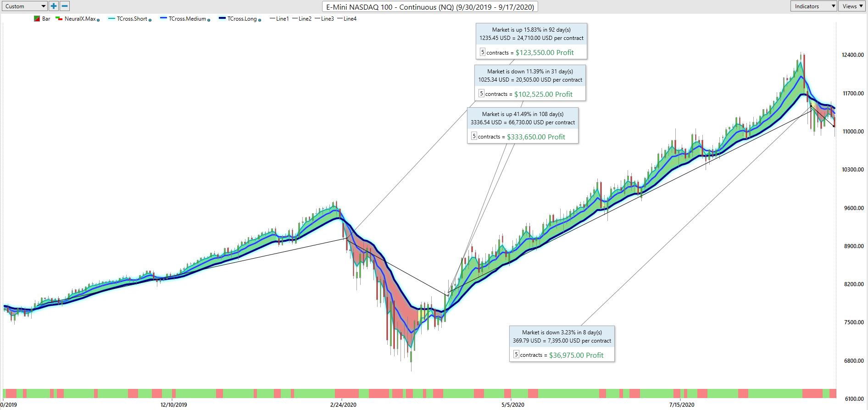Toggle the dot next to NeuralX.Max
This screenshot has height=410, width=868.
(98, 20)
